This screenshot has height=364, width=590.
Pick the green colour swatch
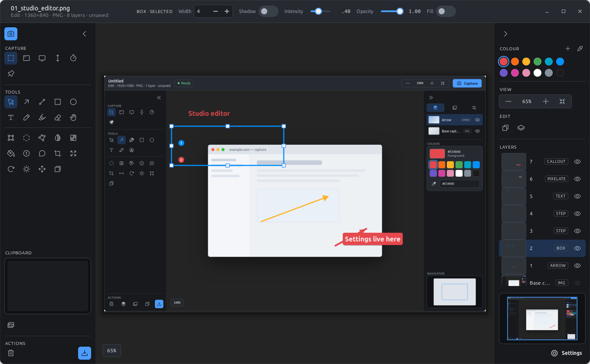pos(538,62)
